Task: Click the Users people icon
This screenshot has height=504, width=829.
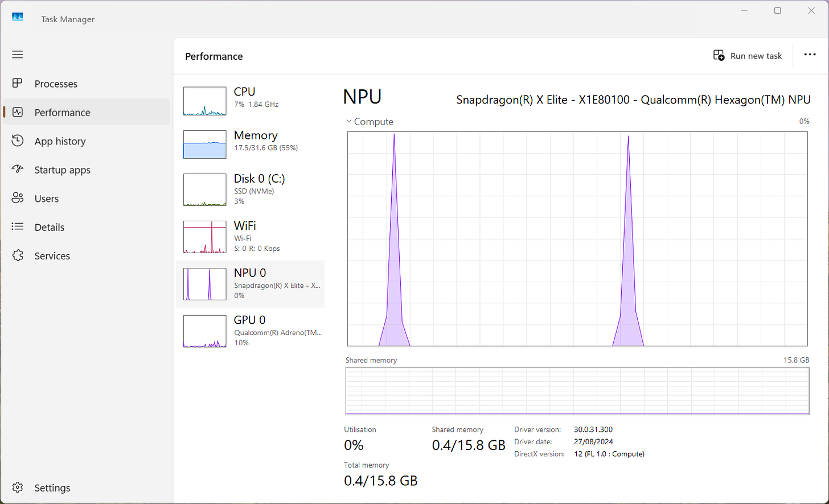Action: point(18,198)
